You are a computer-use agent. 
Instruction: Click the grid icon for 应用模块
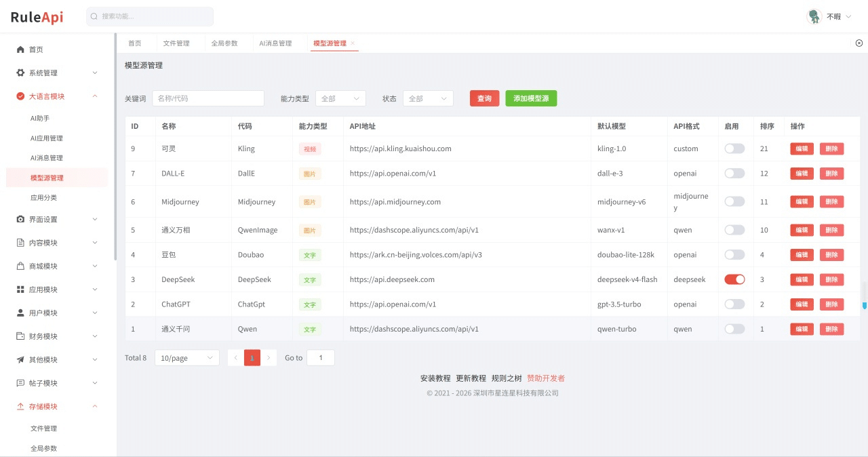pos(20,290)
